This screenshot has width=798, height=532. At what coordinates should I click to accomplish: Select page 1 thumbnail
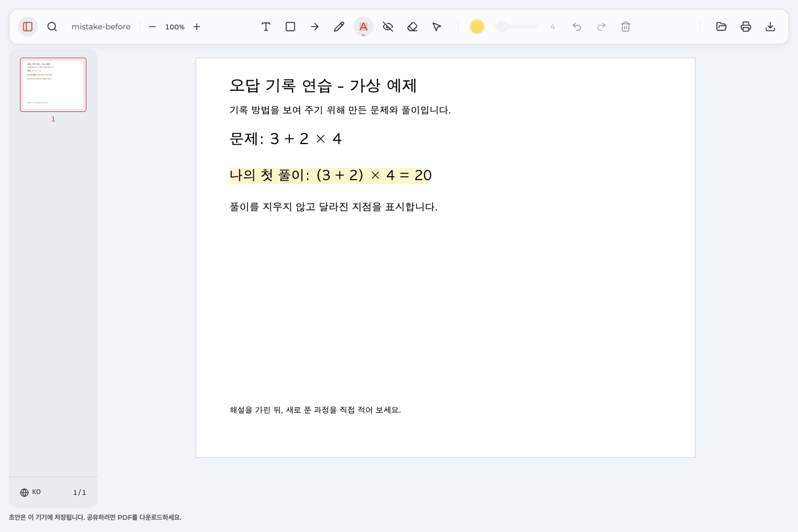[53, 85]
